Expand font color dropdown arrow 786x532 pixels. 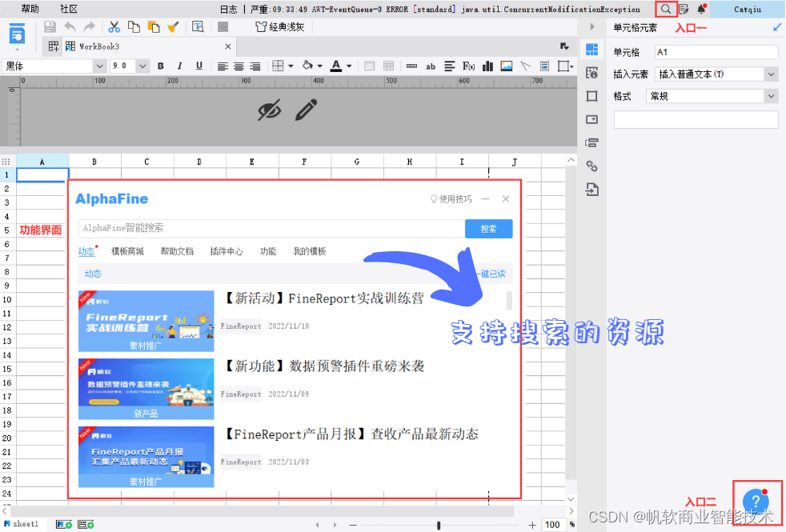(x=349, y=66)
